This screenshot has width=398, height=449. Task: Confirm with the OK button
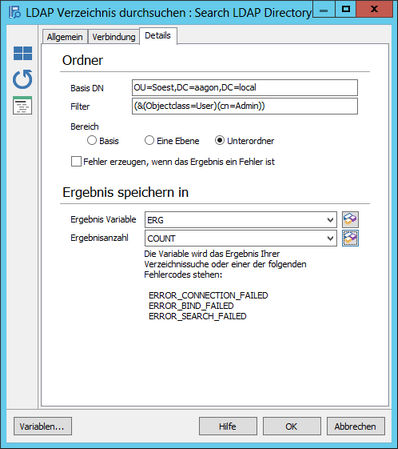(x=292, y=426)
